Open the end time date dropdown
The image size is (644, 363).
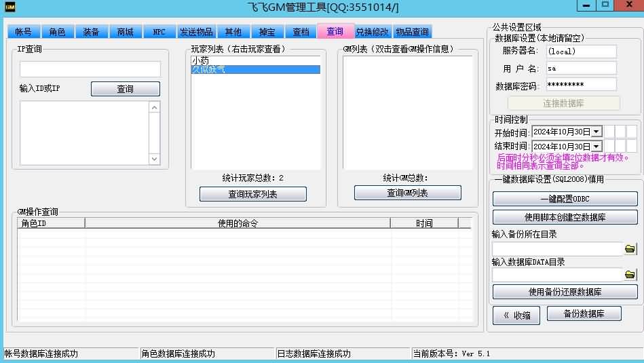pos(596,147)
